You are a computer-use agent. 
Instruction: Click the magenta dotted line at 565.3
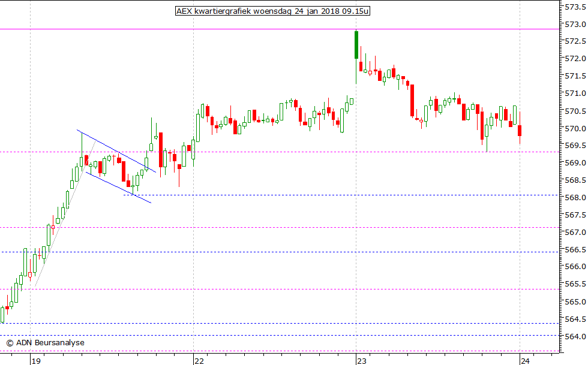click(x=280, y=289)
